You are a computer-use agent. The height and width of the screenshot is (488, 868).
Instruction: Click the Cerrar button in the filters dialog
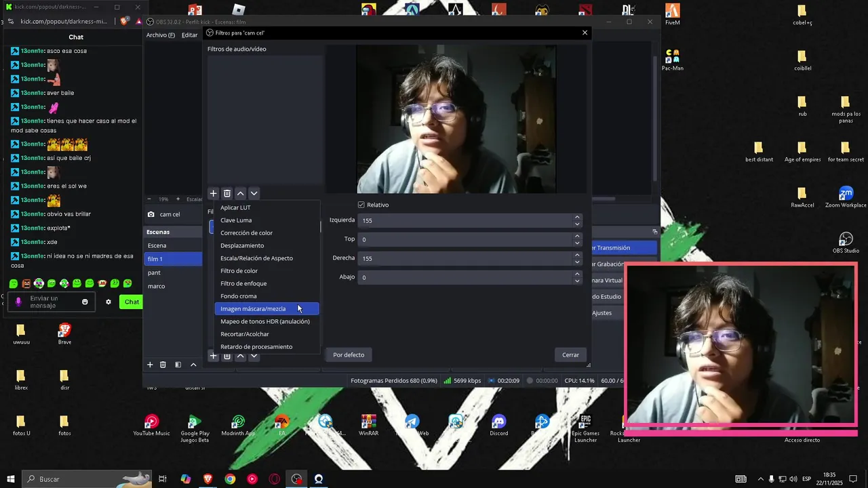pos(571,354)
